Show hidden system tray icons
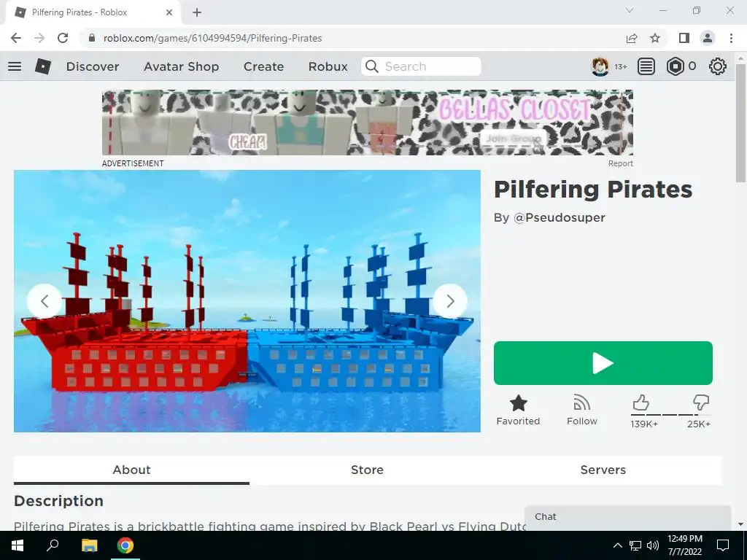The image size is (747, 560). tap(617, 545)
